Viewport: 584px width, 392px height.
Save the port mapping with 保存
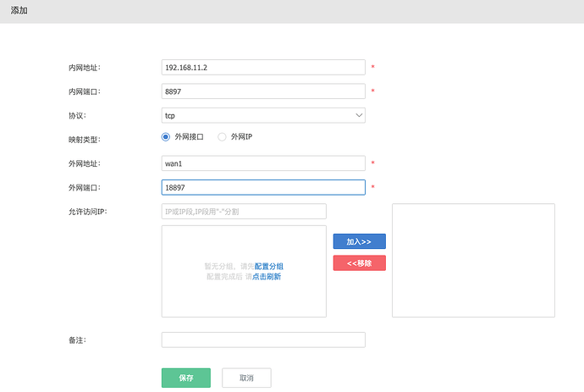click(x=185, y=378)
